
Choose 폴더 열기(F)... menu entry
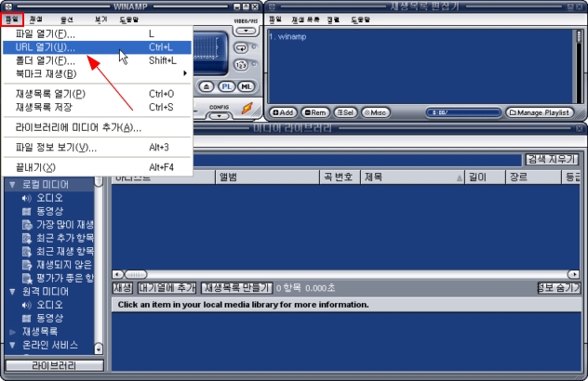[x=97, y=60]
